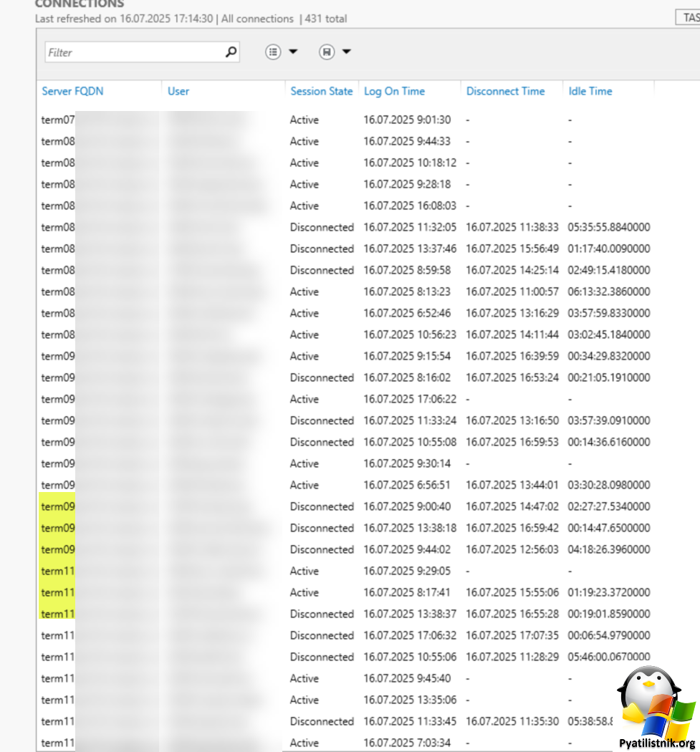Viewport: 700px width, 752px height.
Task: Expand the dropdown arrow beside list options
Action: (293, 52)
